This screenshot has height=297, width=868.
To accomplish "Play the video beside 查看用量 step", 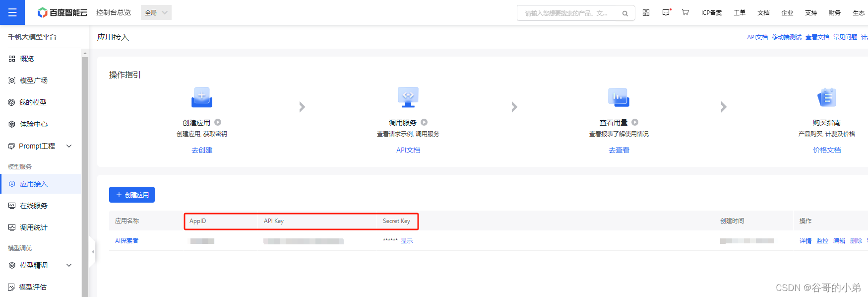I will (635, 122).
